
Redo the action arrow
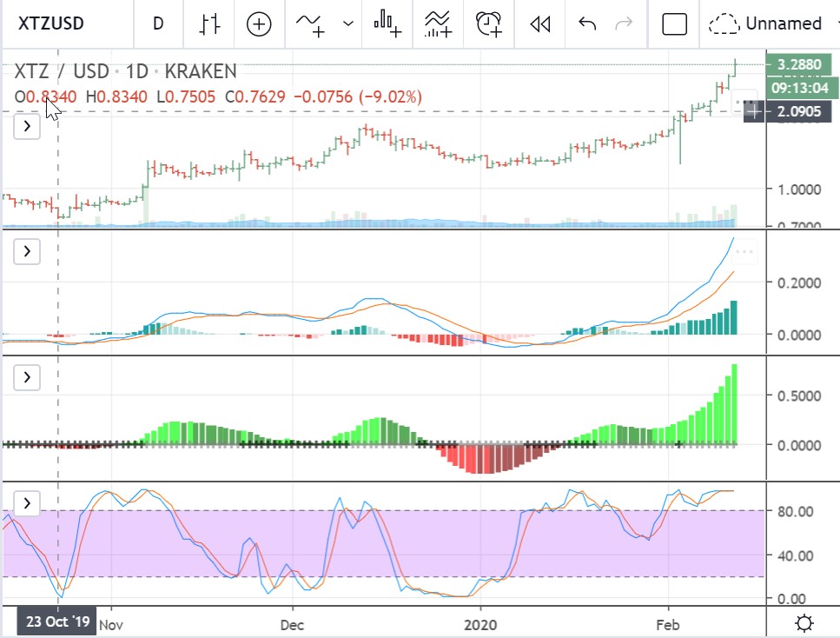[624, 23]
